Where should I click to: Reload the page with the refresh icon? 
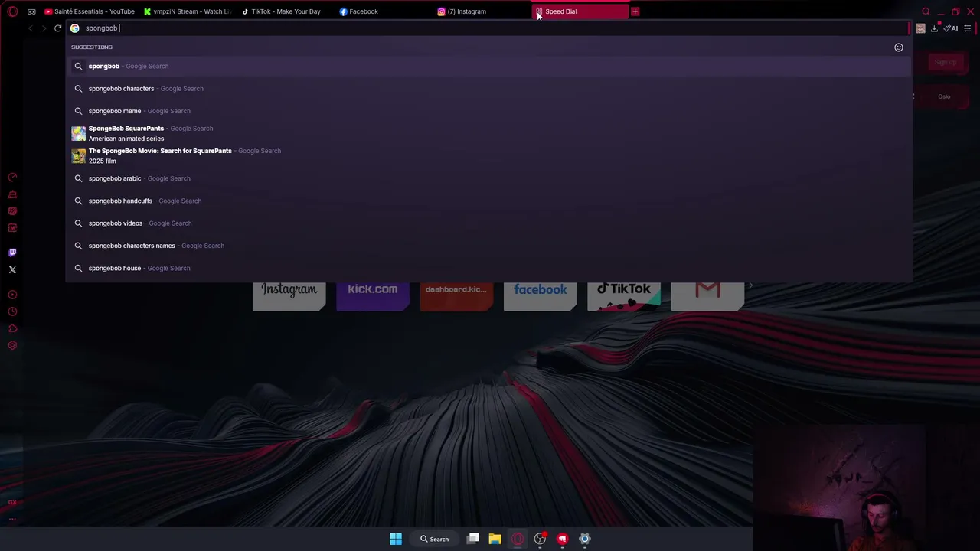pos(57,28)
